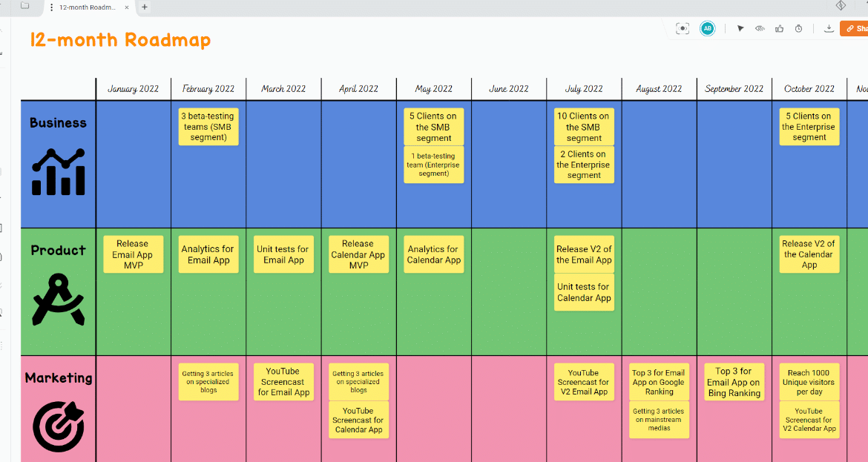The width and height of the screenshot is (868, 462).
Task: Click the thumbs-up voting icon
Action: 779,28
